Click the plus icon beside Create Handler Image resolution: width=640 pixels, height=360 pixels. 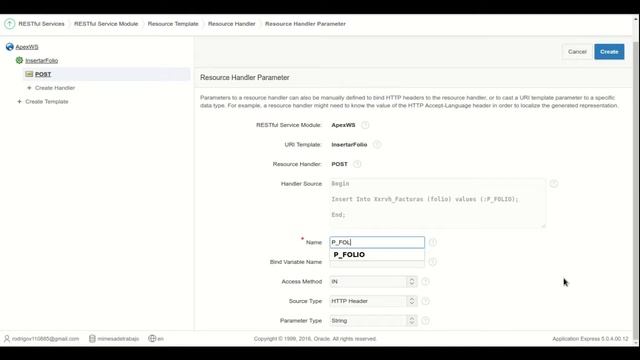pos(29,88)
